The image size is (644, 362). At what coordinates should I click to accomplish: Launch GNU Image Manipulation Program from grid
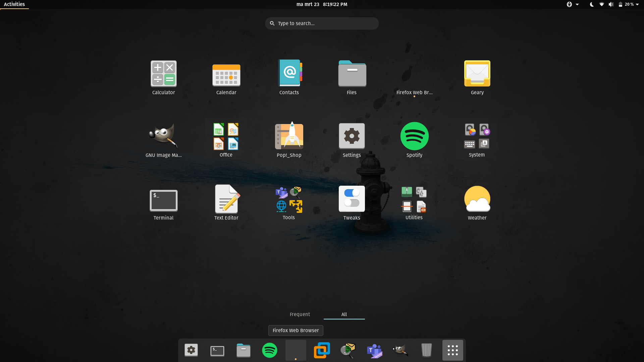163,140
